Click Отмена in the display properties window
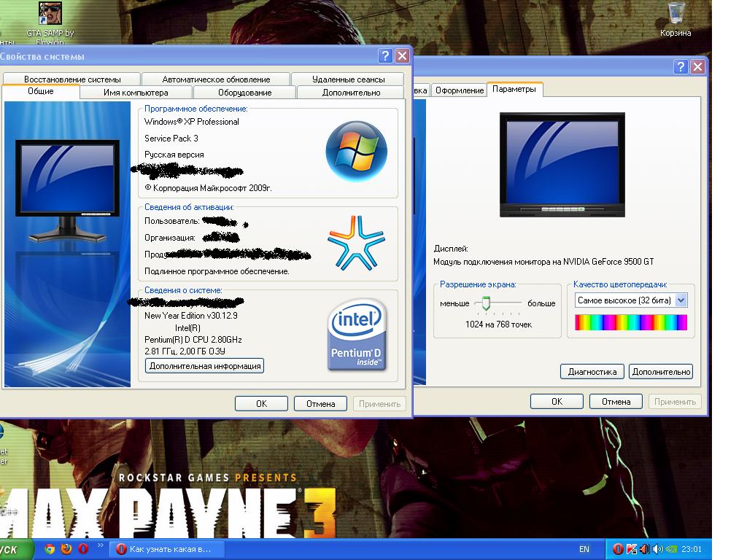 coord(616,402)
